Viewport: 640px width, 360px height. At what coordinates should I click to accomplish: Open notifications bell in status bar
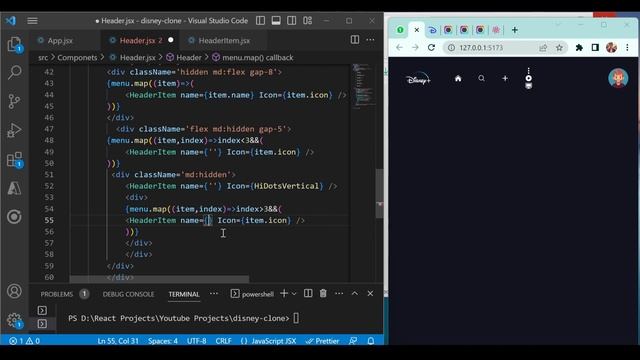371,341
